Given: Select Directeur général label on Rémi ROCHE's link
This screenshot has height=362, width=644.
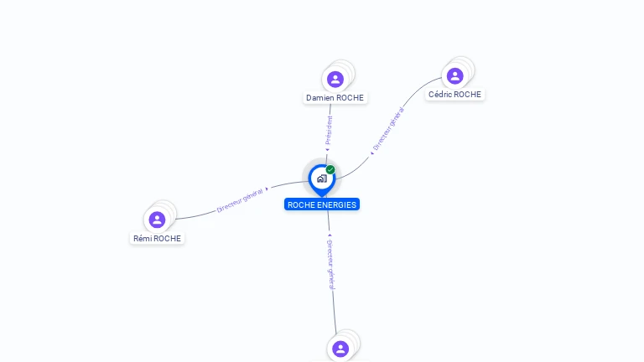Looking at the screenshot, I should [240, 201].
